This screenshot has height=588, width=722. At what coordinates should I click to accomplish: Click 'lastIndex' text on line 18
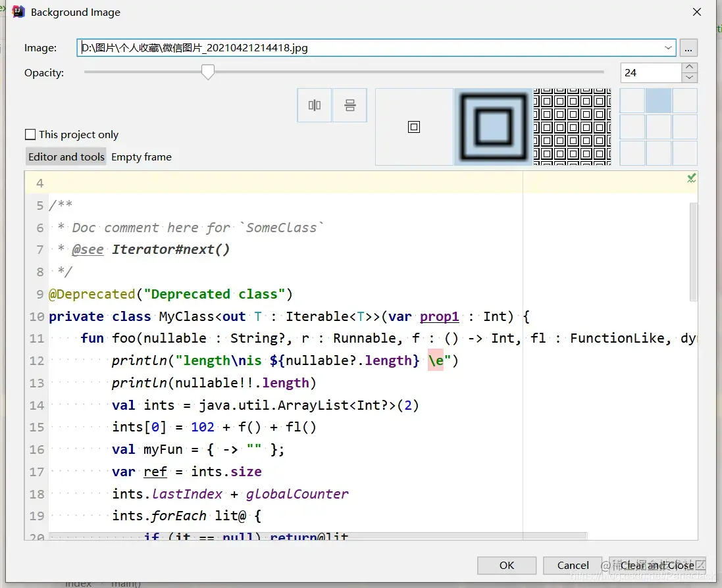click(187, 494)
